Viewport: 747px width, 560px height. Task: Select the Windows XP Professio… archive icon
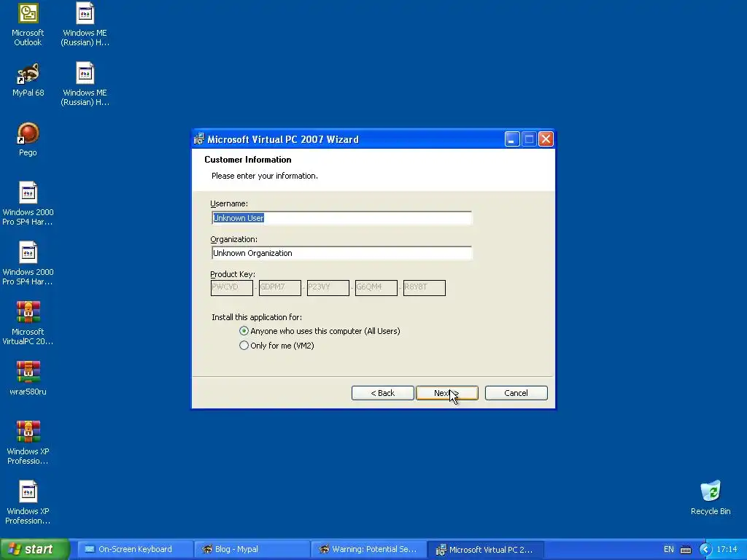click(x=28, y=443)
